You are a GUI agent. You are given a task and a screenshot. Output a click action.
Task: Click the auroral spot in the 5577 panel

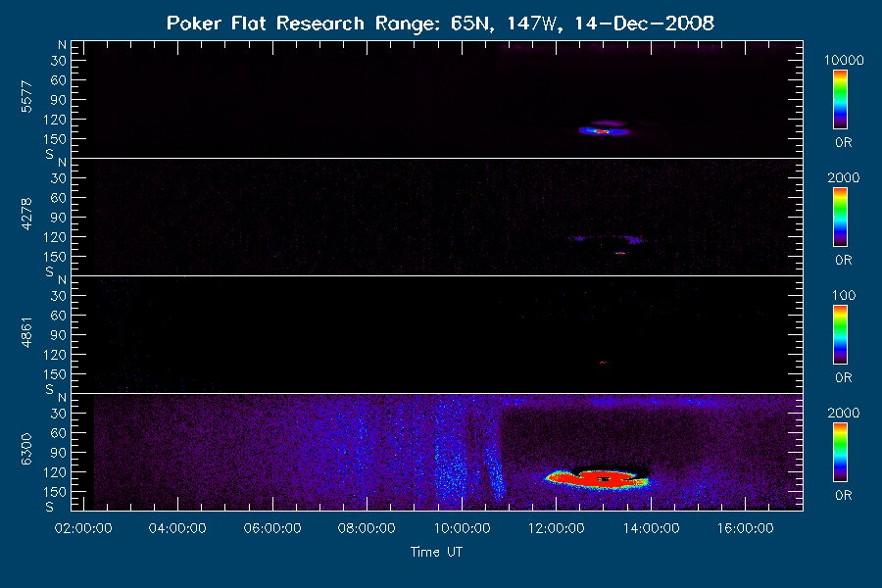coord(604,131)
